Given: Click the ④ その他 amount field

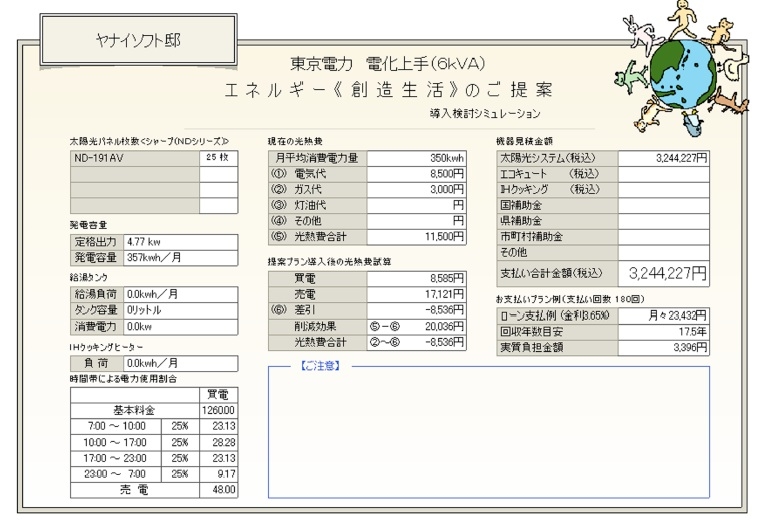Looking at the screenshot, I should click(x=416, y=221).
